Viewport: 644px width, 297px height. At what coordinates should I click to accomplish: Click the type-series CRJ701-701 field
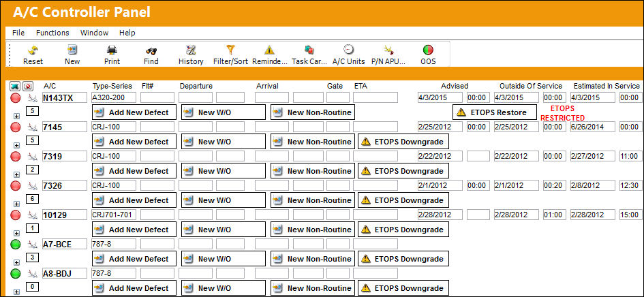(114, 215)
